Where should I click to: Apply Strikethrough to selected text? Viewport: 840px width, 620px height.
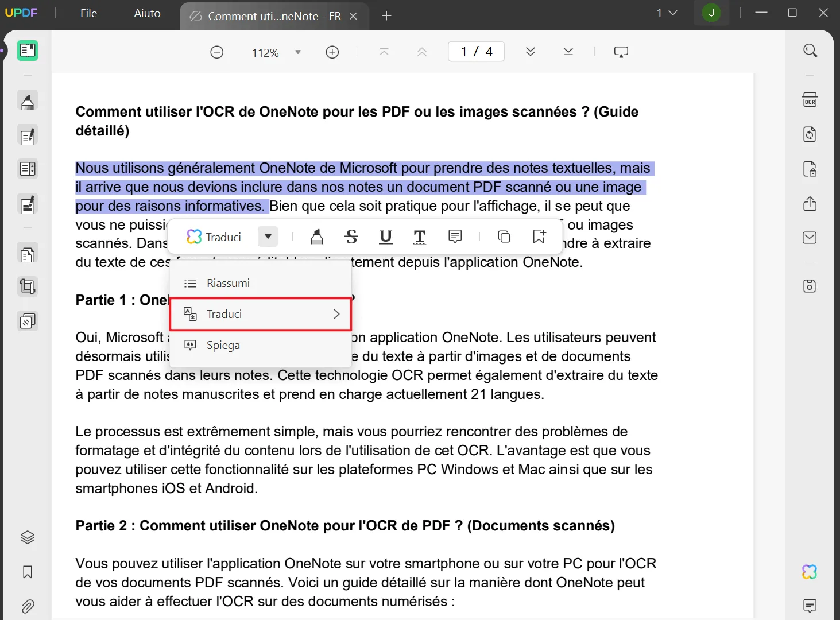tap(351, 237)
